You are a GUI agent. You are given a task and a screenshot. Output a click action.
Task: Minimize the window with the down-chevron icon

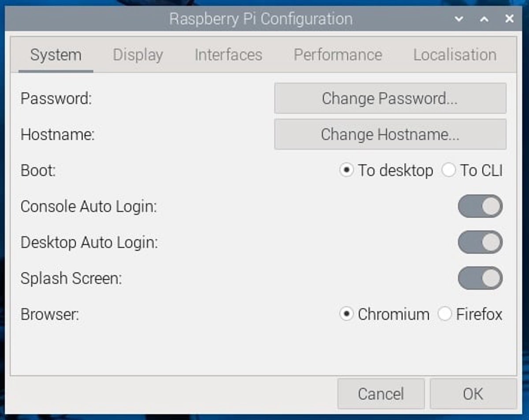459,19
